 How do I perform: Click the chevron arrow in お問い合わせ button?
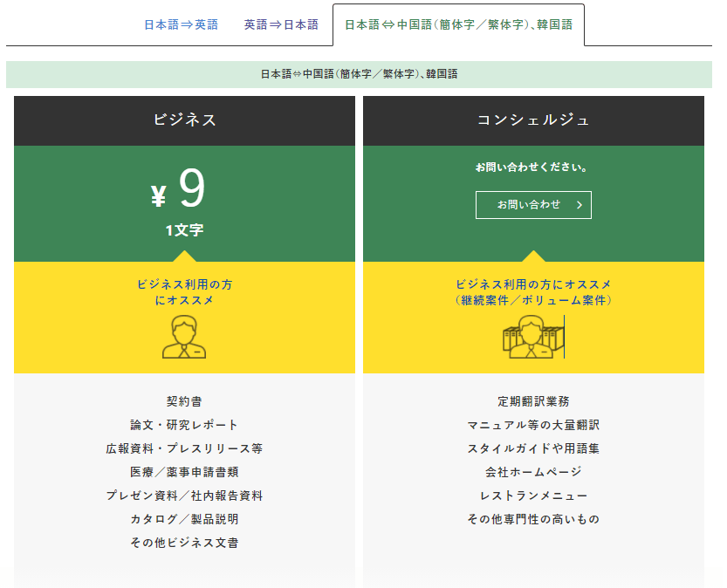(x=580, y=205)
